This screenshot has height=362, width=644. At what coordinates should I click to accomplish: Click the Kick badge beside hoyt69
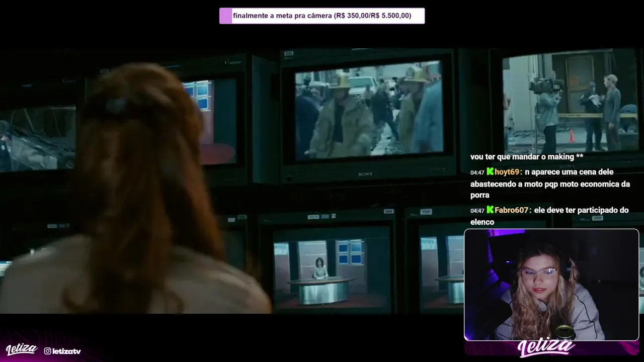point(490,172)
